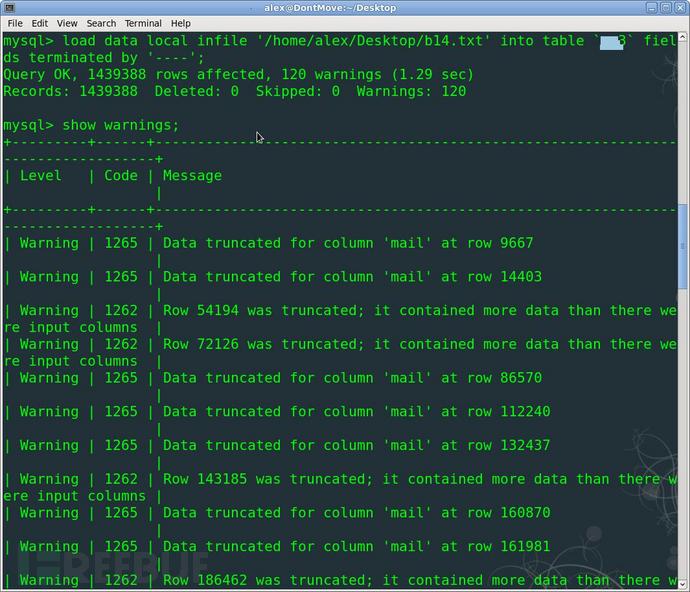Click the window menu icon in title bar
Screen dimensions: 690x592
[x=8, y=7]
